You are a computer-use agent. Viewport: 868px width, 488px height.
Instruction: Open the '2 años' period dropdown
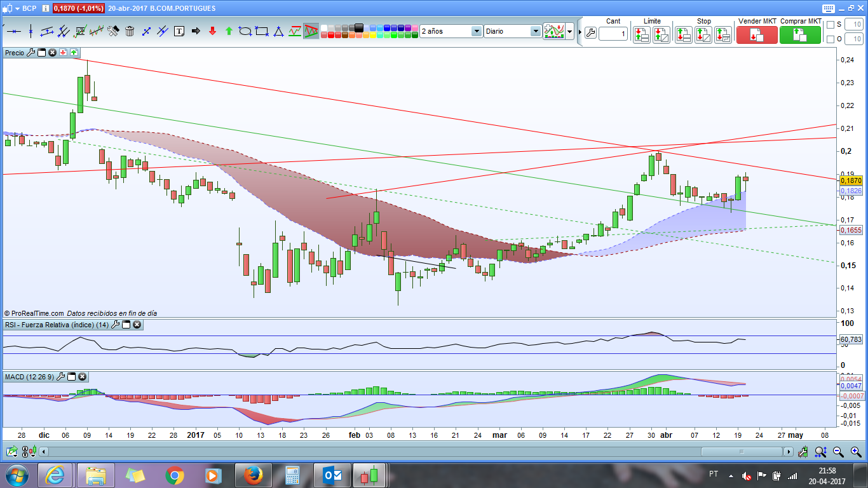476,31
